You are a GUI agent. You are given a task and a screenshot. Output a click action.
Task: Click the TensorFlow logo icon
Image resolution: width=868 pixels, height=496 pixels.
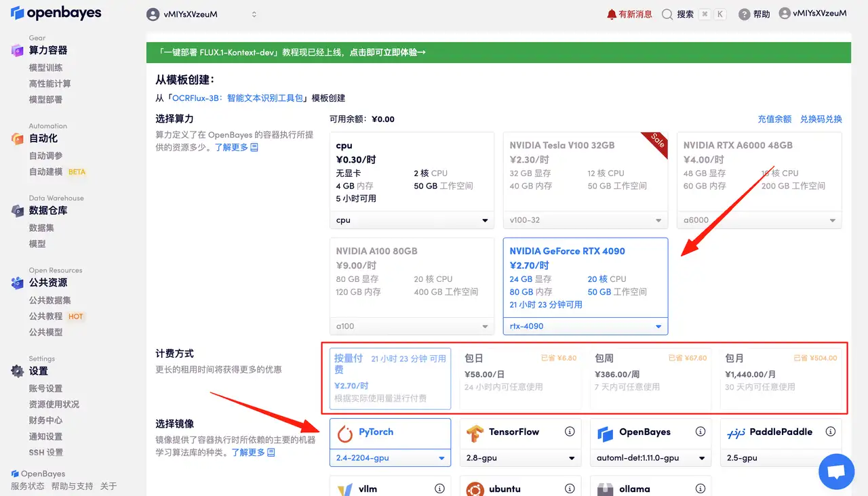click(x=475, y=432)
